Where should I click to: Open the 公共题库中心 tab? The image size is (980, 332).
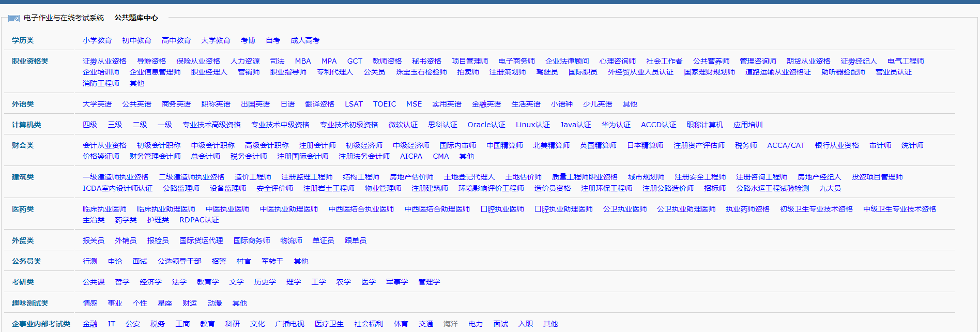point(136,18)
